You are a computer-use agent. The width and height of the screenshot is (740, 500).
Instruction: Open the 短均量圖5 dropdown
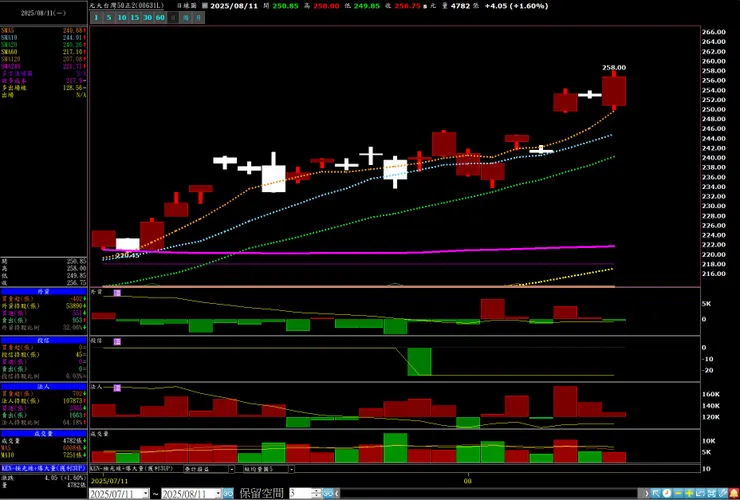292,469
